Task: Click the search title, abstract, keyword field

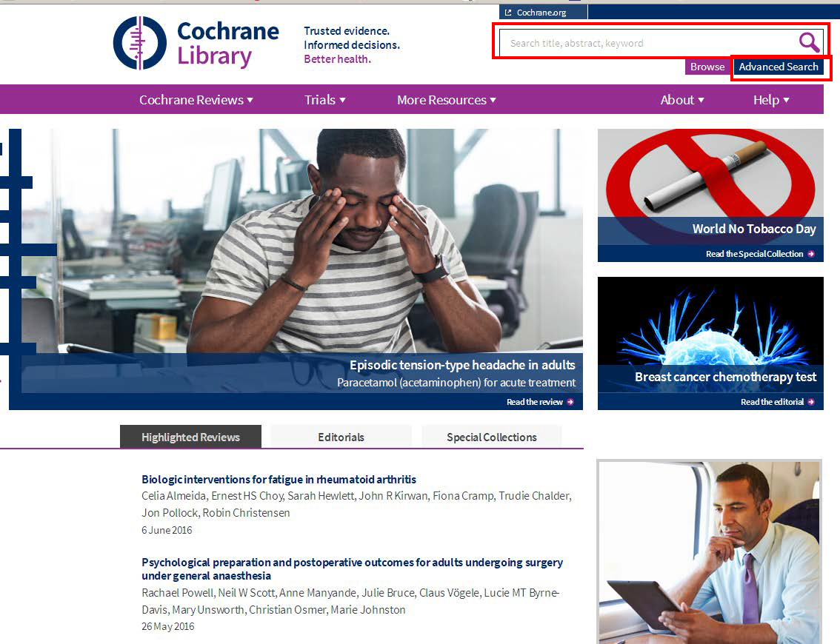Action: tap(648, 43)
